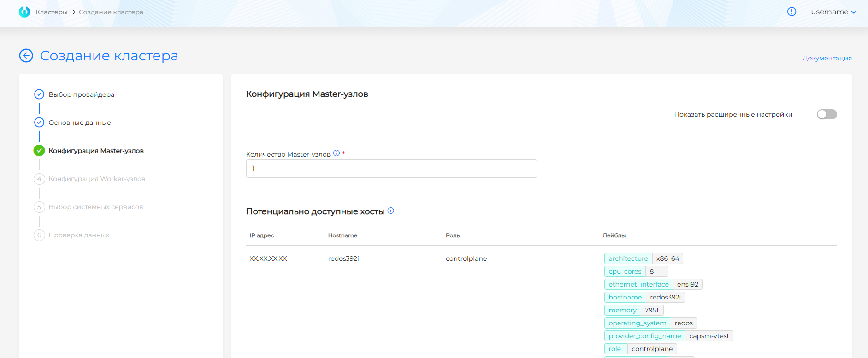
Task: Click info icon beside Потенциально доступные хосты
Action: [x=391, y=211]
